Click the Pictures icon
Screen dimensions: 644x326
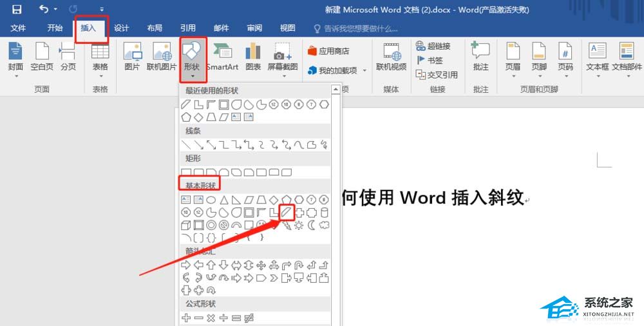[132, 57]
